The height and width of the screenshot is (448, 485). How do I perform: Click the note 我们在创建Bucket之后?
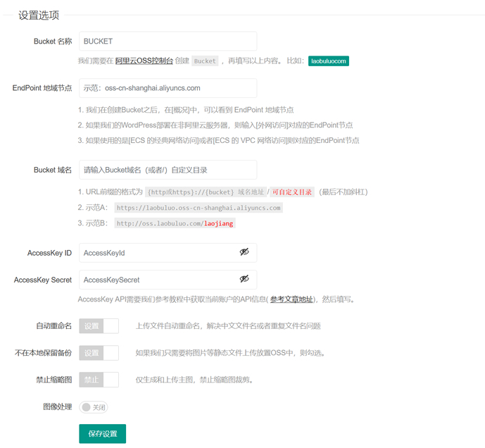[186, 110]
